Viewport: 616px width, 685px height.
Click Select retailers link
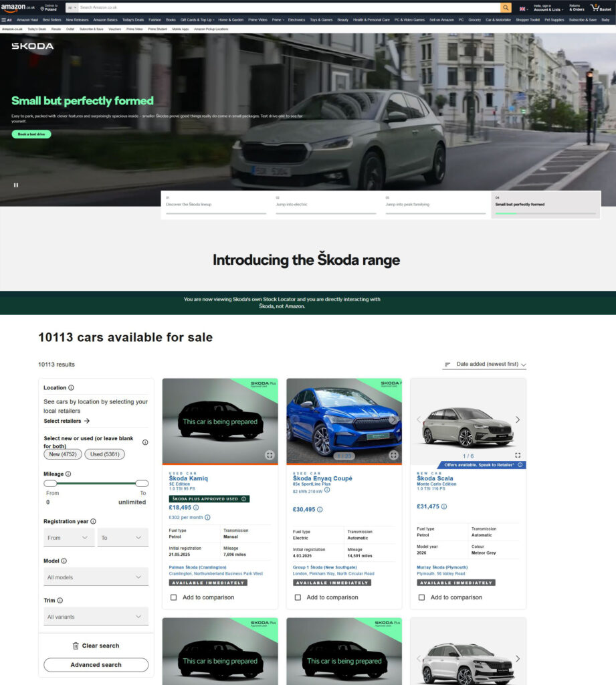tap(66, 421)
